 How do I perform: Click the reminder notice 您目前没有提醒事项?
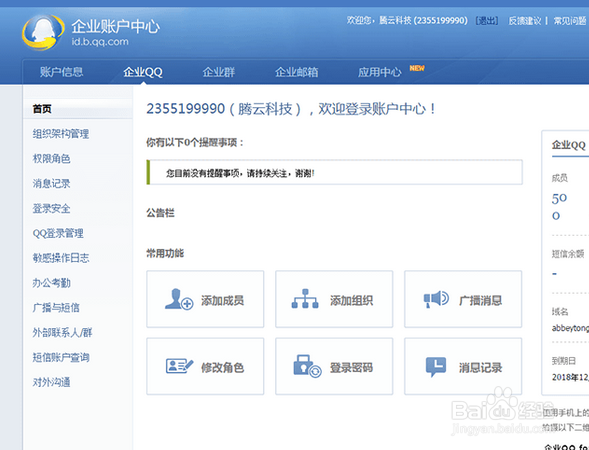coord(240,173)
